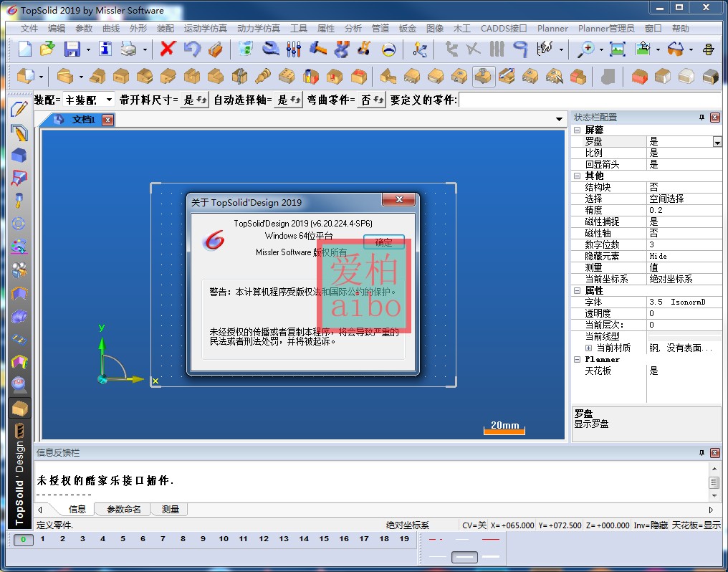Click the red solid block icon in the woodworking toolbar
The height and width of the screenshot is (572, 728).
tap(639, 76)
